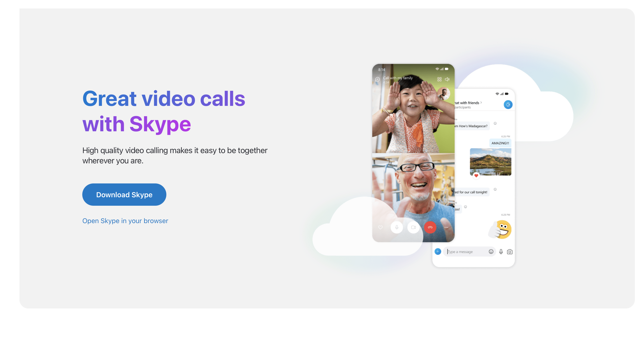Image resolution: width=644 pixels, height=337 pixels.
Task: Tap the blue plus add button
Action: (x=438, y=252)
